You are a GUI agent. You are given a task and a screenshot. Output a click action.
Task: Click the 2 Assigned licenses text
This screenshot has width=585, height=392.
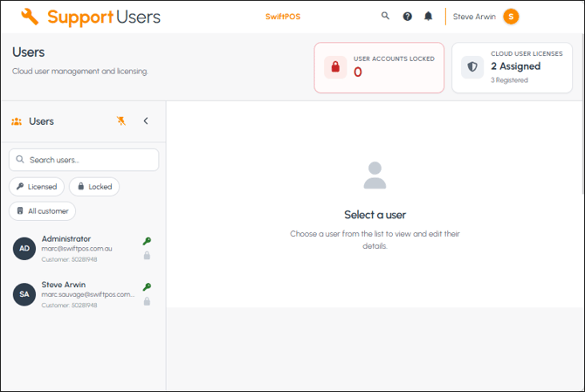coord(516,66)
